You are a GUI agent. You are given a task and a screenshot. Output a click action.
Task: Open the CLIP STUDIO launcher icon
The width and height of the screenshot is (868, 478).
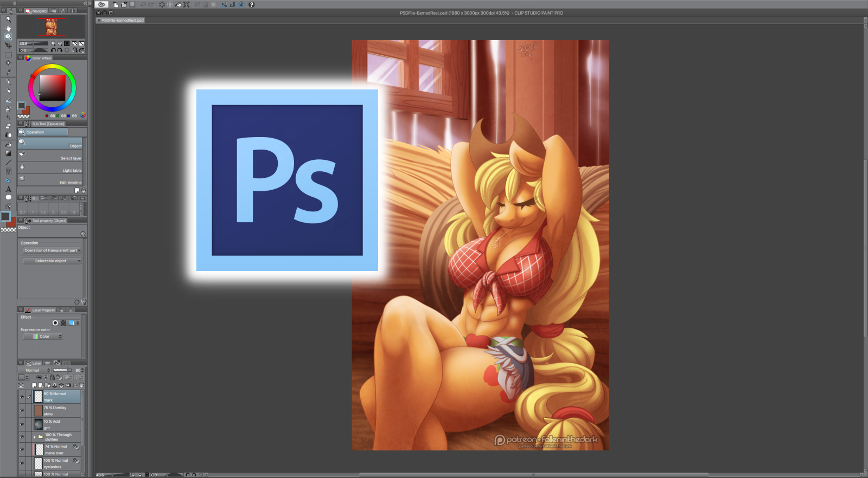(x=101, y=4)
